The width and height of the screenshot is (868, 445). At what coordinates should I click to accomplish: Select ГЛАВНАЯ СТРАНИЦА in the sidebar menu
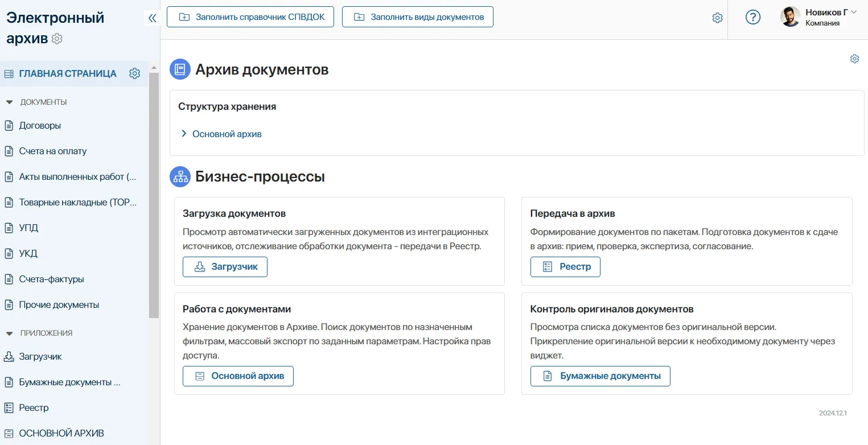(x=68, y=73)
